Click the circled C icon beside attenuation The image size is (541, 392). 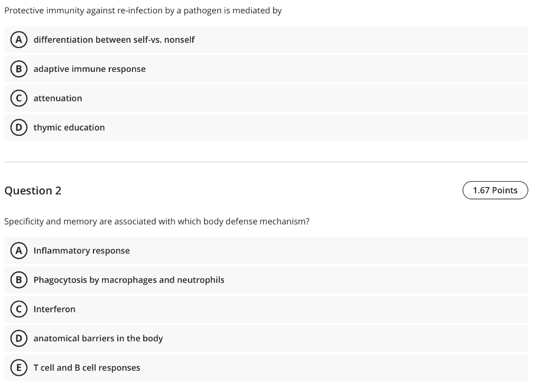17,98
